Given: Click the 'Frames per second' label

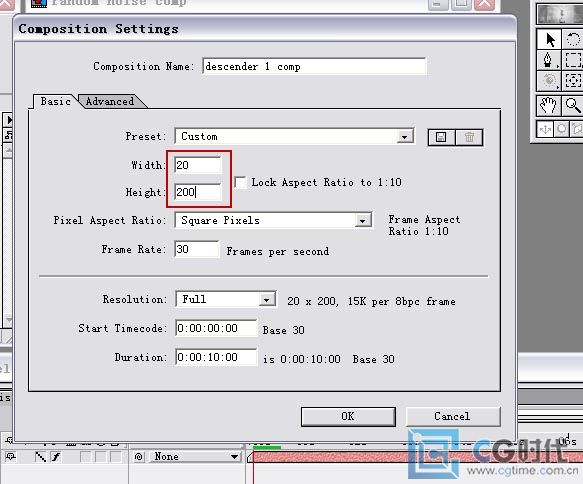Looking at the screenshot, I should pos(278,252).
